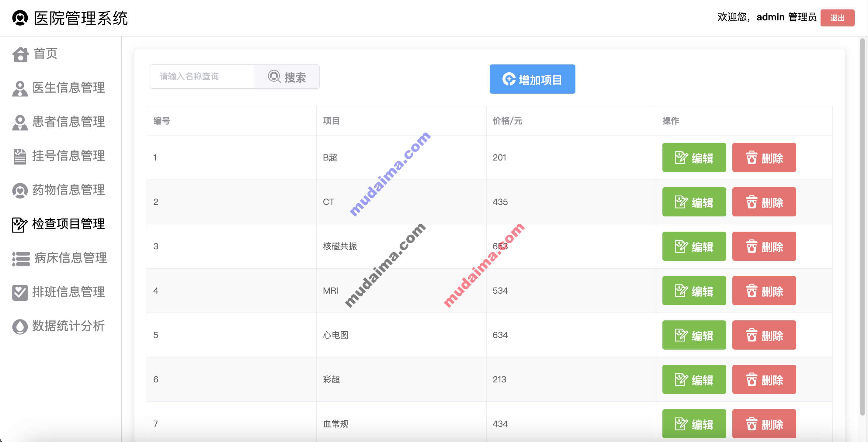Image resolution: width=868 pixels, height=442 pixels.
Task: Click the 搜索 search button
Action: click(287, 77)
